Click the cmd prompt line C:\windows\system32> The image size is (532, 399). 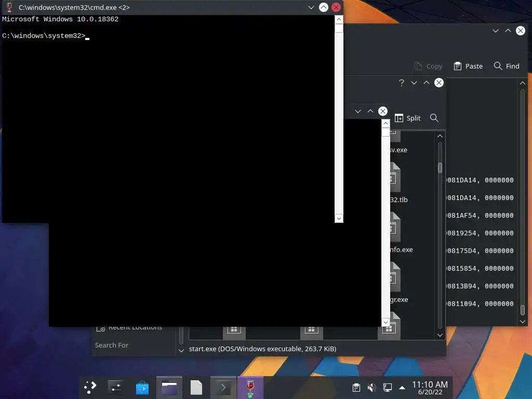[44, 36]
